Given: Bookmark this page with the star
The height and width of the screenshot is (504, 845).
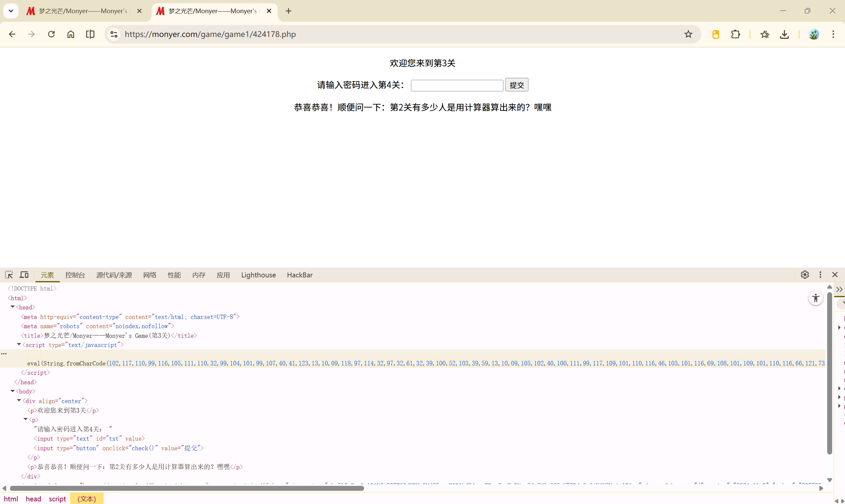Looking at the screenshot, I should tap(688, 34).
